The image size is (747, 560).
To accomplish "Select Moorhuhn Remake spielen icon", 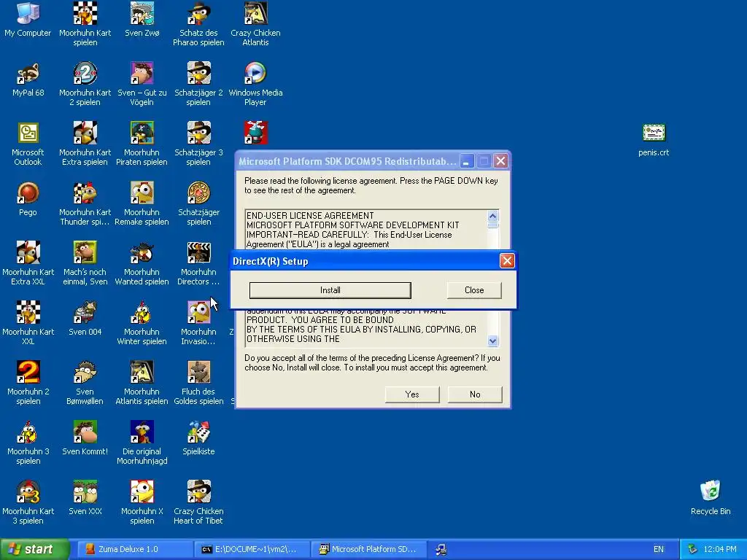I will point(142,204).
